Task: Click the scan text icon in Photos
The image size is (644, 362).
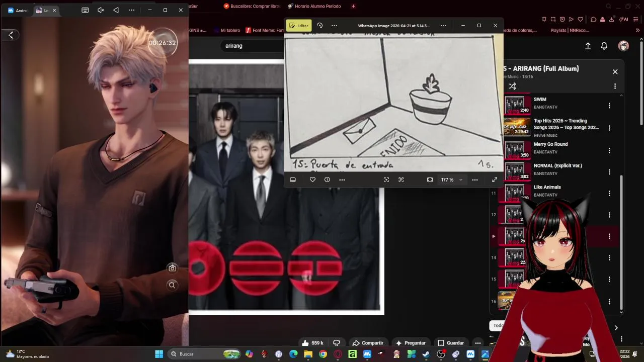Action: tap(401, 179)
